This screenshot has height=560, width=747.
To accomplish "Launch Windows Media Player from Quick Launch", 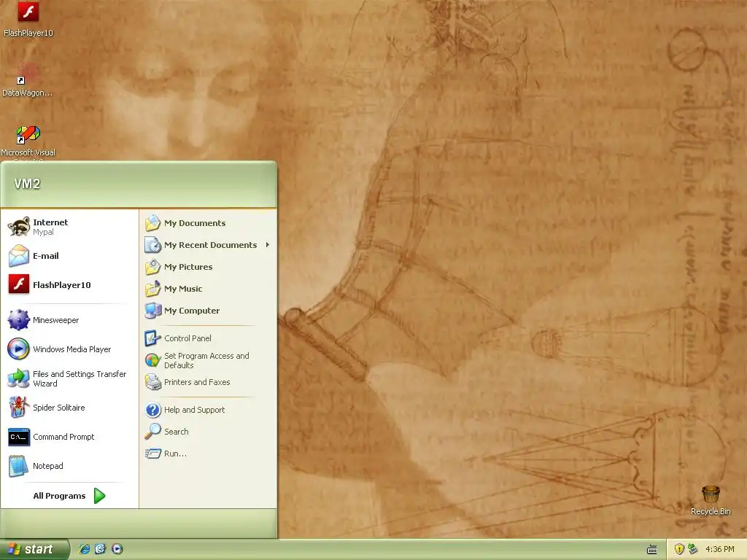I will click(117, 549).
